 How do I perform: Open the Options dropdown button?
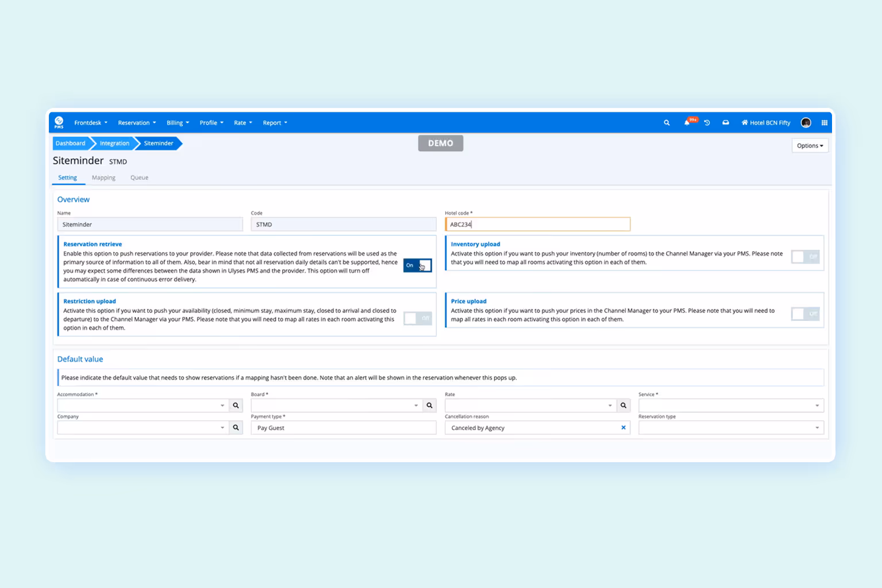click(x=810, y=146)
